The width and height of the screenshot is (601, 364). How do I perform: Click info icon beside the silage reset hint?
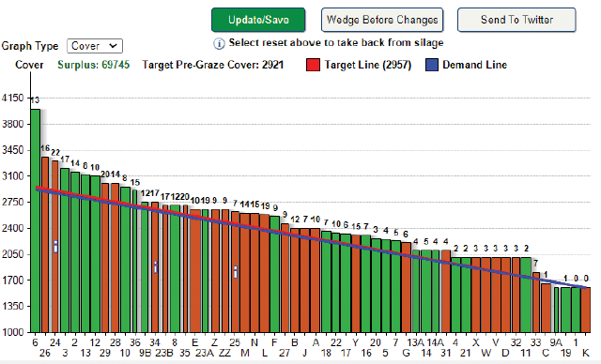219,44
